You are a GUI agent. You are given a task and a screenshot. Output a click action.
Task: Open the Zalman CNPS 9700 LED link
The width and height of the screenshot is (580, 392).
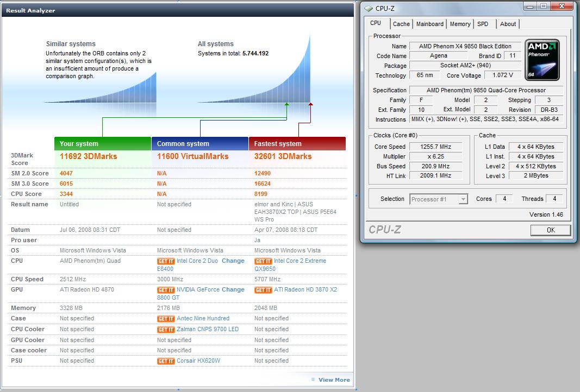(x=208, y=329)
